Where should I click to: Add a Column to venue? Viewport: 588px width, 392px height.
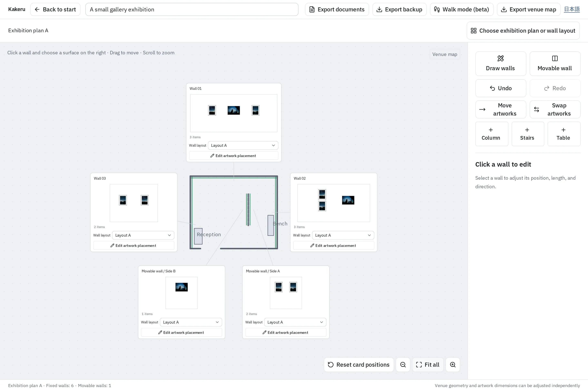[x=491, y=134]
